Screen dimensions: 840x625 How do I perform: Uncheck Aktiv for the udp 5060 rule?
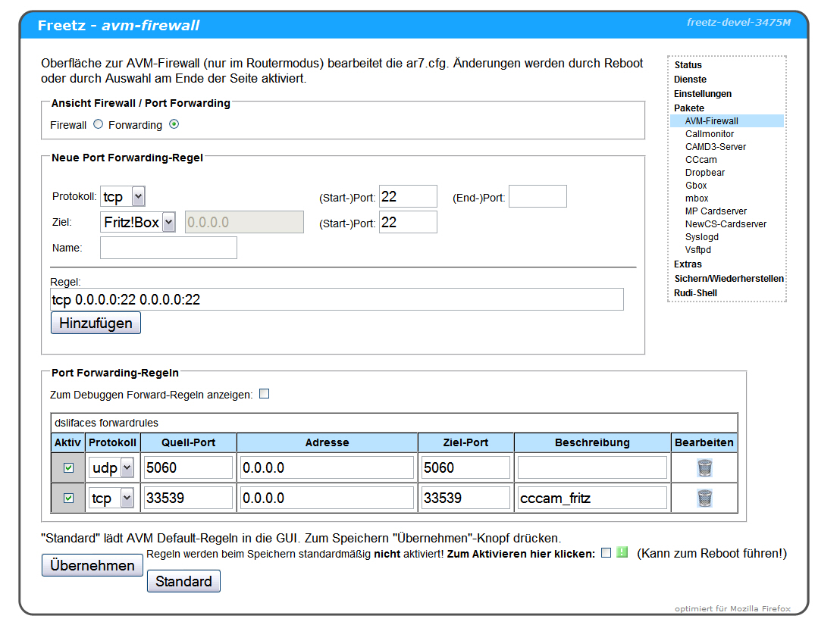coord(68,468)
